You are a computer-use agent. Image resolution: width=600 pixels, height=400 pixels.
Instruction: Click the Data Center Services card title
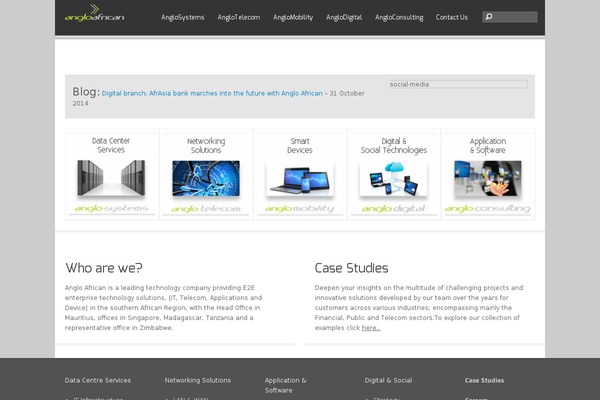111,145
